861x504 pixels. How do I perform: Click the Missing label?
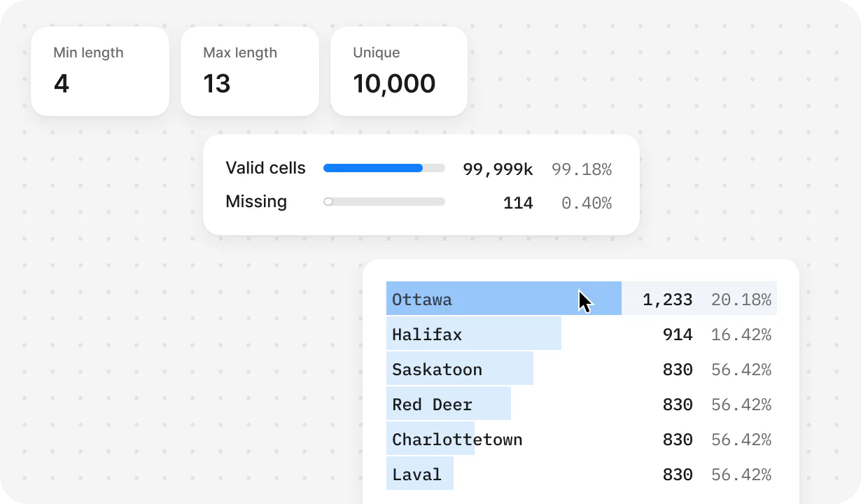pos(256,202)
